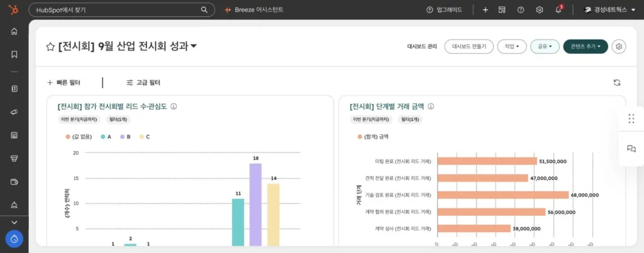Toggle legend series B

125,137
